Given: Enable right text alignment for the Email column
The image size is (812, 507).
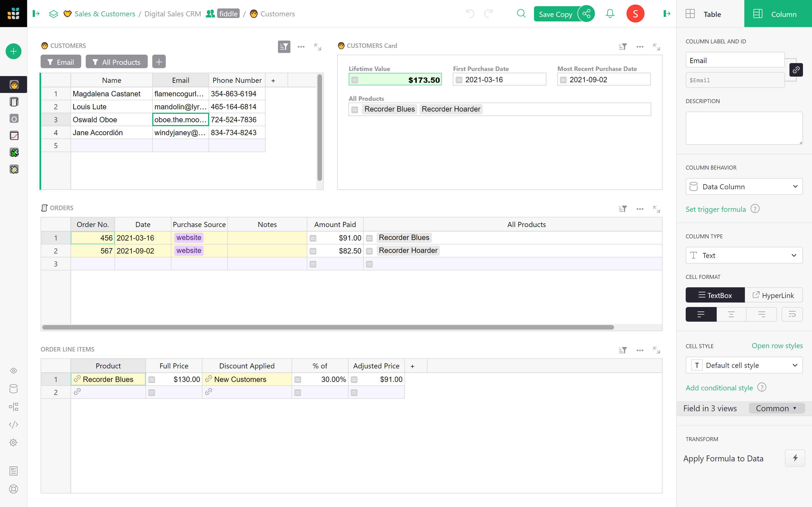Looking at the screenshot, I should coord(762,314).
